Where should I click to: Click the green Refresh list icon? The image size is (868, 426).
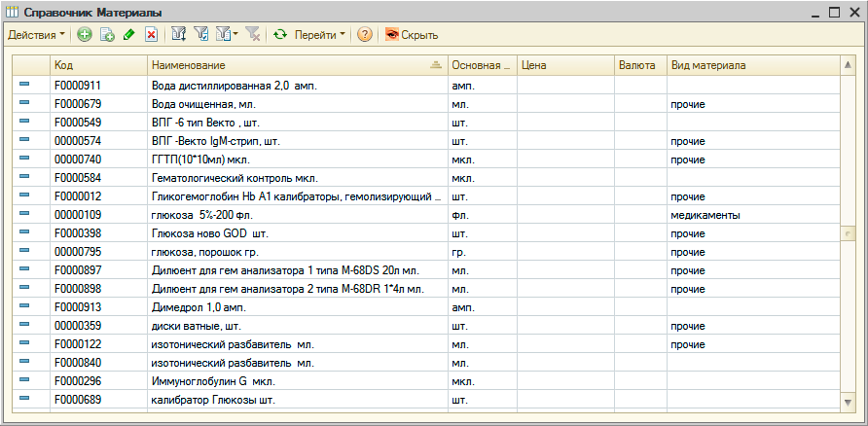click(x=280, y=34)
